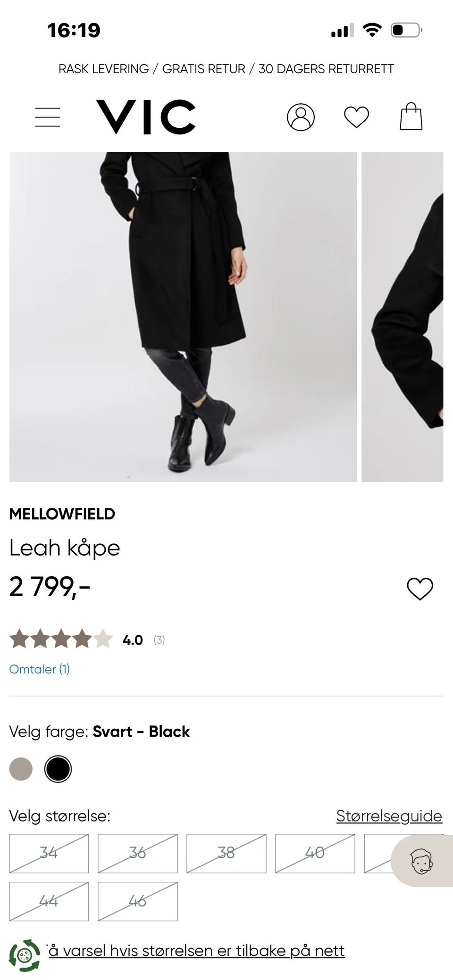Tap the green cookie settings icon
The width and height of the screenshot is (453, 980).
(25, 955)
